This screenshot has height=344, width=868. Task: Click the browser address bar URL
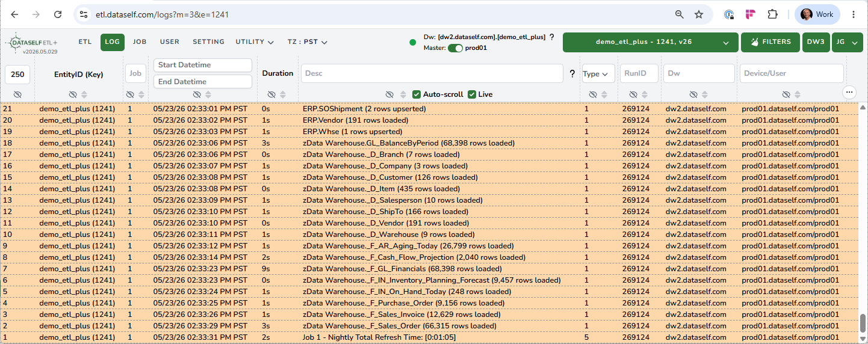(162, 14)
